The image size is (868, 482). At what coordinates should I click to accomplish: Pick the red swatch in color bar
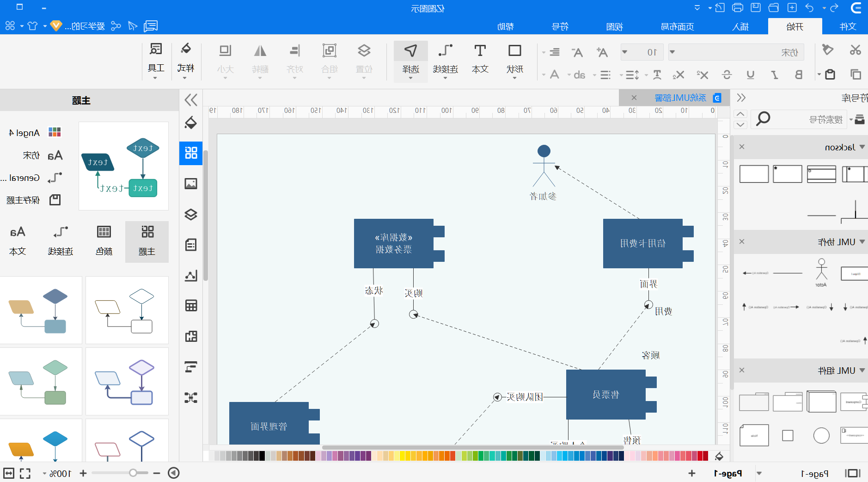click(x=705, y=456)
